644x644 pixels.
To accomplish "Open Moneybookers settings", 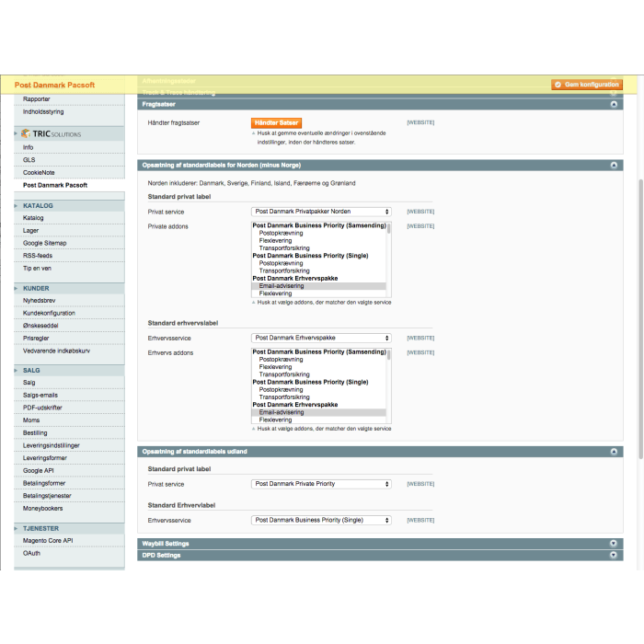I will [42, 509].
